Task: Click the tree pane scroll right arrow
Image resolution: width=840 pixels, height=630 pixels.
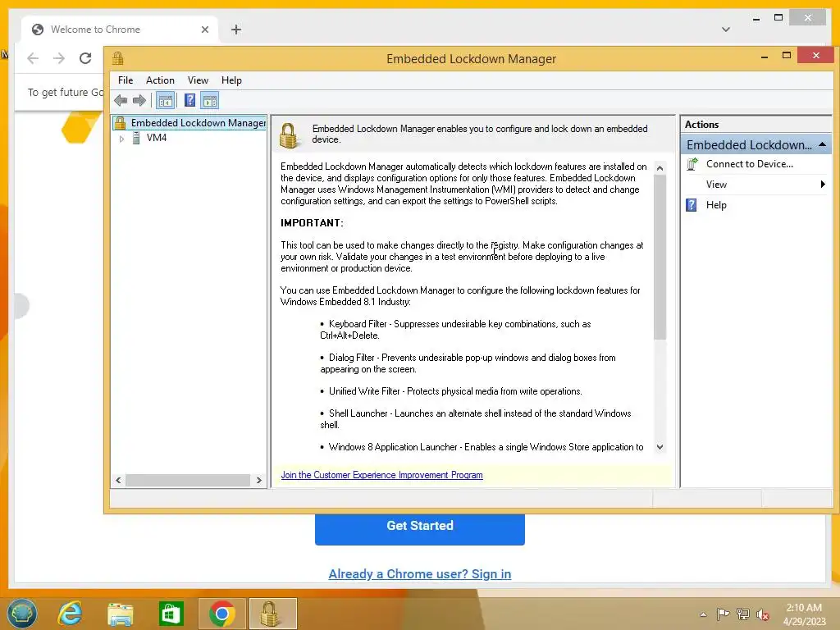Action: coord(259,480)
